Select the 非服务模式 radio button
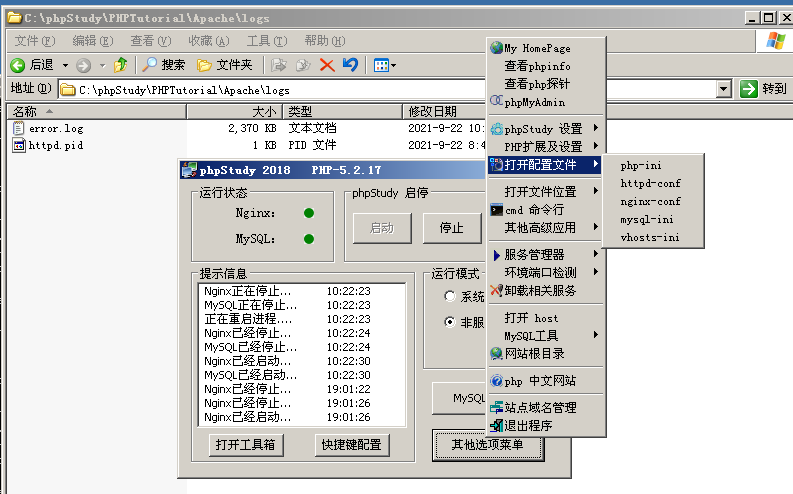The height and width of the screenshot is (494, 793). pyautogui.click(x=450, y=322)
